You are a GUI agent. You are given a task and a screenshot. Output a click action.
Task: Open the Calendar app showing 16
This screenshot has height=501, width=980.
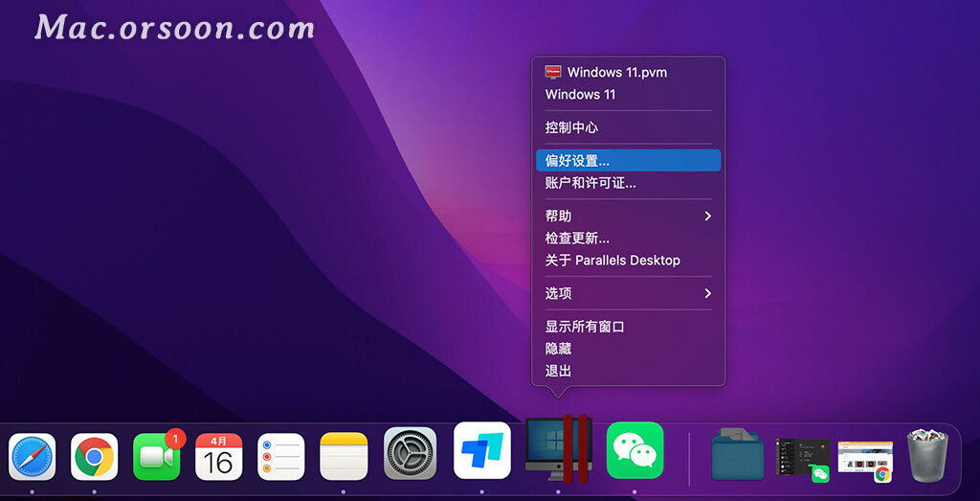click(219, 457)
